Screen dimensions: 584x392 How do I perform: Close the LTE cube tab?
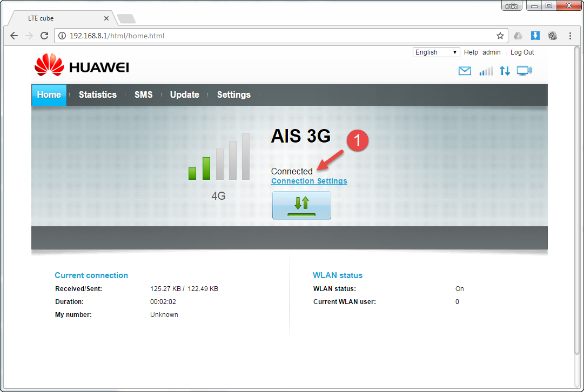pyautogui.click(x=106, y=18)
